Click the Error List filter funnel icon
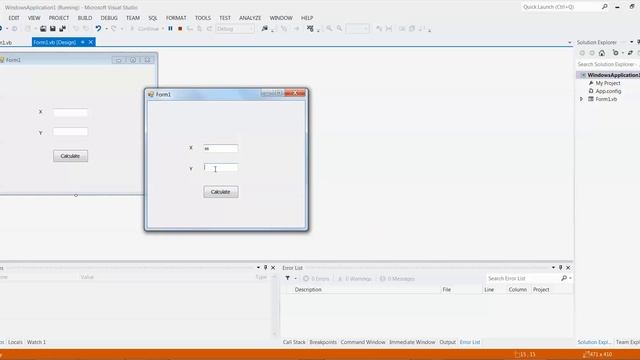Screen dimensions: 640x360 point(288,278)
